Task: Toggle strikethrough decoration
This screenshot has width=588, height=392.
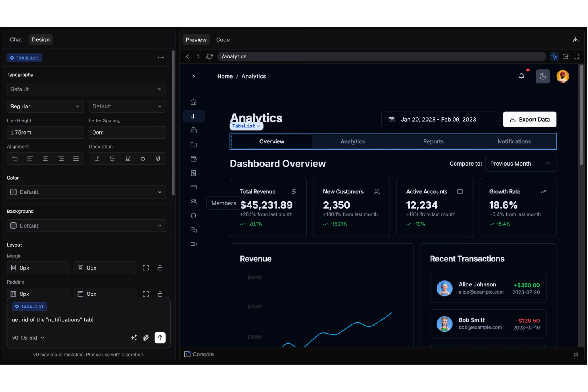Action: click(x=112, y=158)
